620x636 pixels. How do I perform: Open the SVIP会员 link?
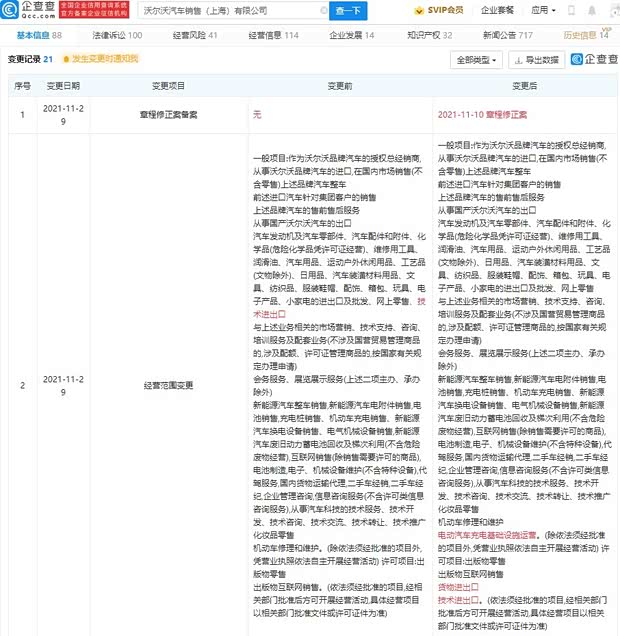[x=439, y=10]
